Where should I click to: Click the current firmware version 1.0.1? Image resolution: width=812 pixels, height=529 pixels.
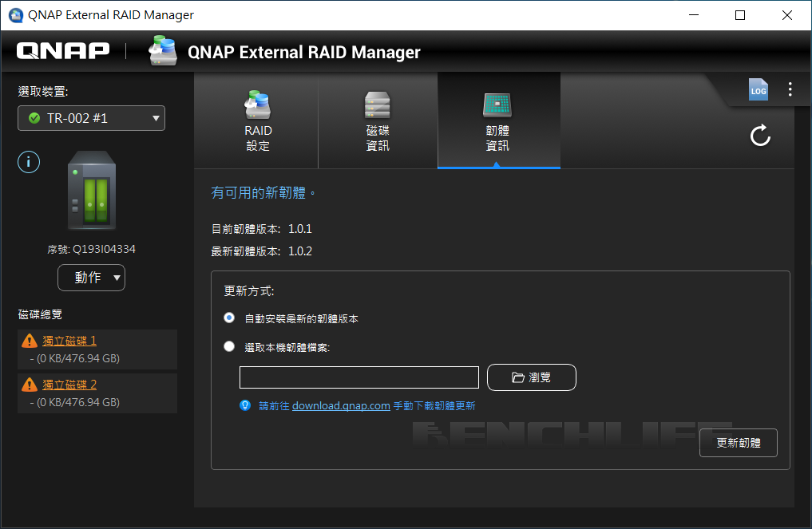tap(300, 229)
